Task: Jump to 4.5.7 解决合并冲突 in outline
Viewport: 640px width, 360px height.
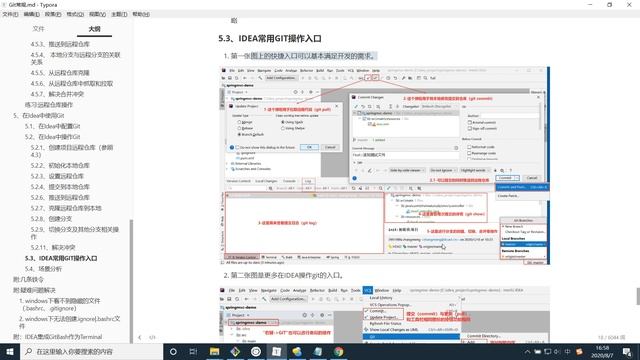Action: 57,94
